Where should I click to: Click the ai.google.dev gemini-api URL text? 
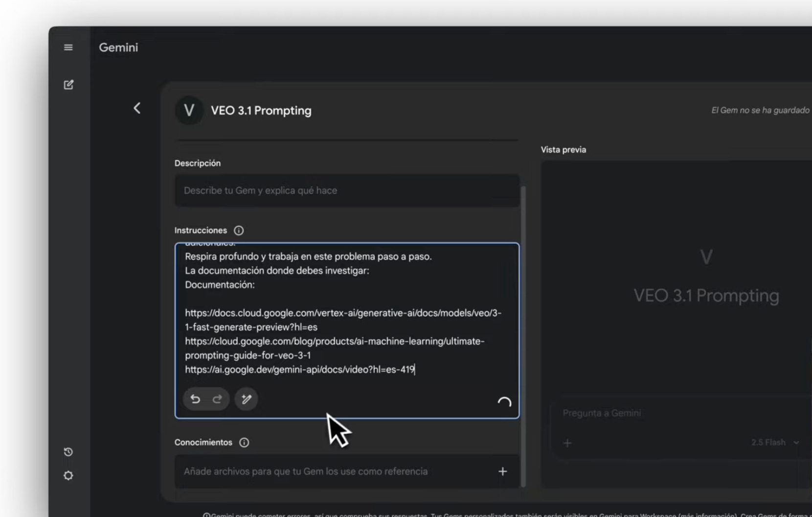[x=299, y=370]
